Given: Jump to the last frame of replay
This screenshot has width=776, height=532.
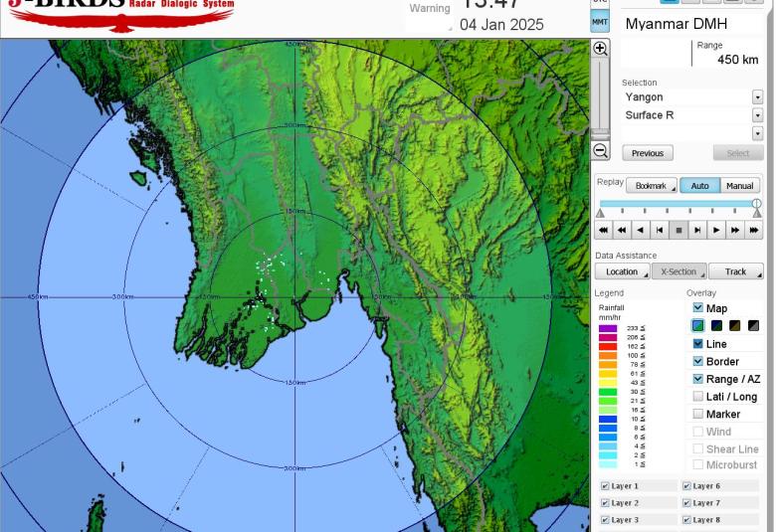Looking at the screenshot, I should pos(754,230).
